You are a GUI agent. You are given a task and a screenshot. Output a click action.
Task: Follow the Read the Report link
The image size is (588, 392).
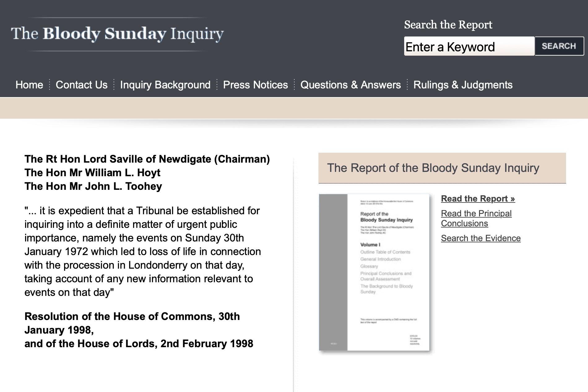pos(478,198)
